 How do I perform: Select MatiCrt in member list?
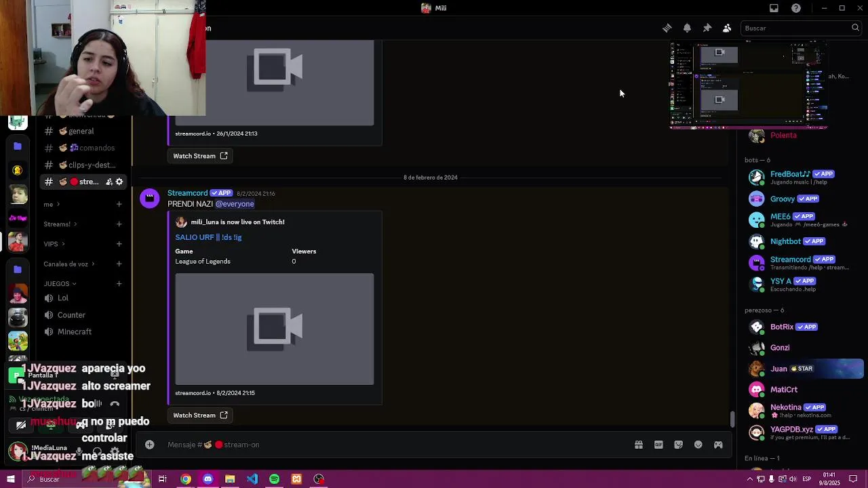tap(804, 390)
